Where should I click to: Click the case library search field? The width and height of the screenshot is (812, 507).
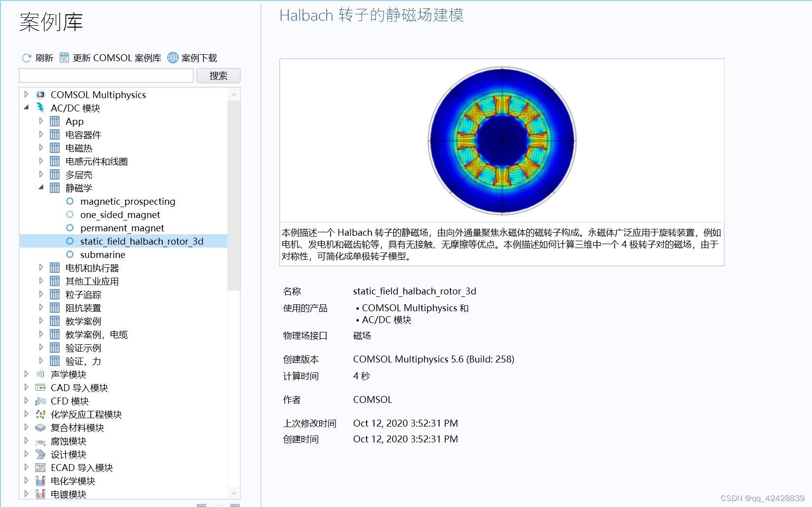coord(106,75)
